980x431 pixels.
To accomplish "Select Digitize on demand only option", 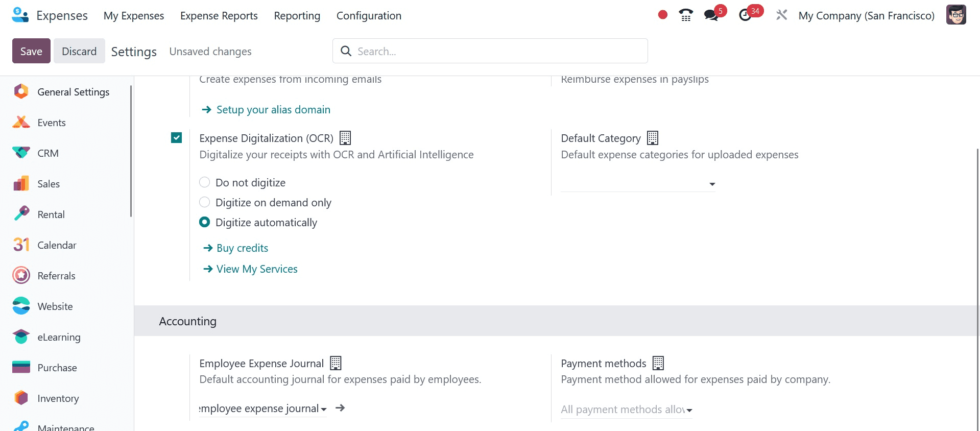I will [204, 202].
